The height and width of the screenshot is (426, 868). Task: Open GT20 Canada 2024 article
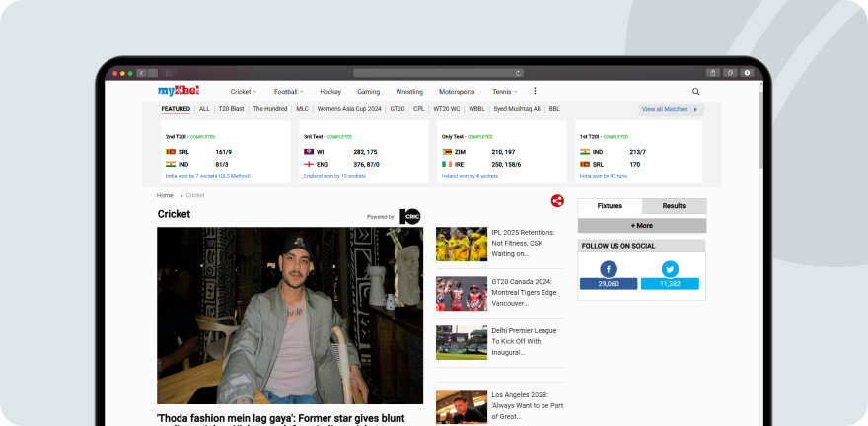coord(524,292)
